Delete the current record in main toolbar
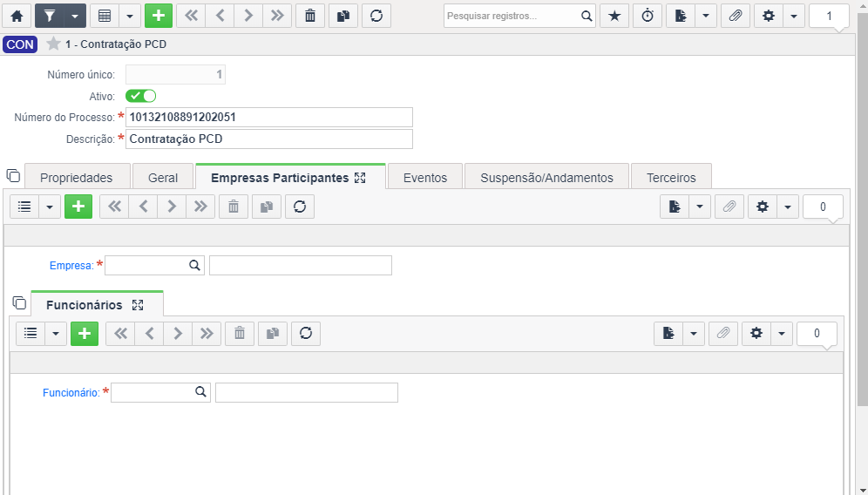This screenshot has height=495, width=868. click(x=310, y=16)
